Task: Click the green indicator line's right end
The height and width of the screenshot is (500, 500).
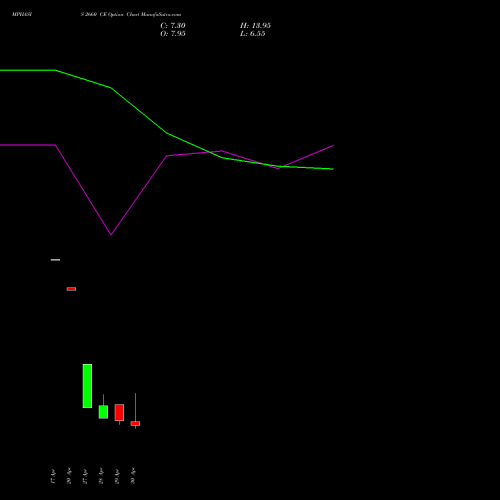Action: pos(333,169)
